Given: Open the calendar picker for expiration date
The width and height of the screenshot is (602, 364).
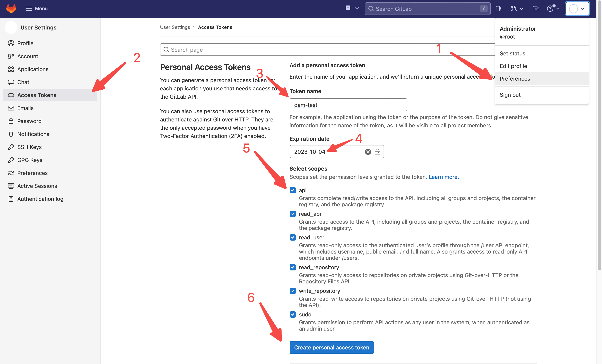Looking at the screenshot, I should point(377,152).
